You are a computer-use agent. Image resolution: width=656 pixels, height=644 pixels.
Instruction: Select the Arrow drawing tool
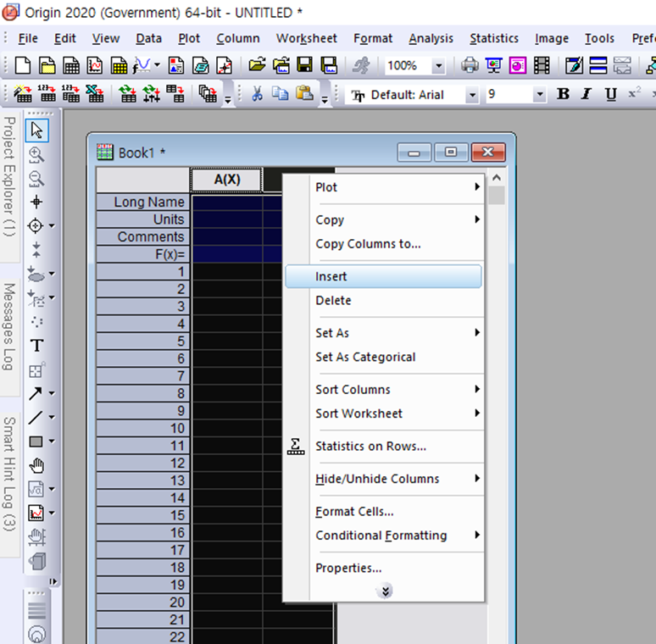tap(36, 393)
